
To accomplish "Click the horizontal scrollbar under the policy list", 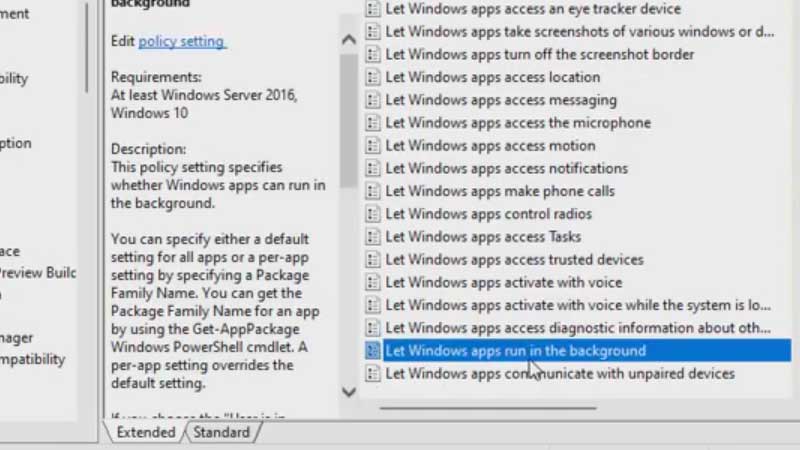I will [488, 408].
